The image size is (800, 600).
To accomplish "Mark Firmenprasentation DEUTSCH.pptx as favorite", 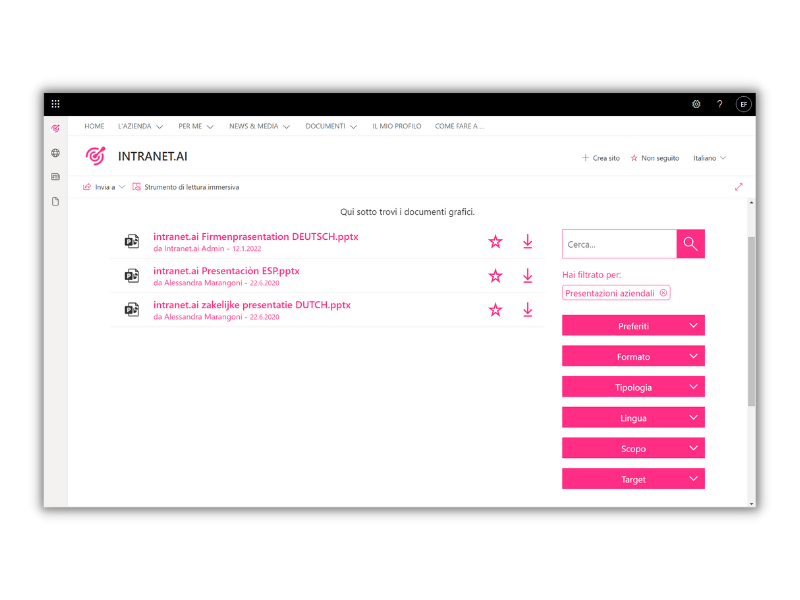I will 495,241.
